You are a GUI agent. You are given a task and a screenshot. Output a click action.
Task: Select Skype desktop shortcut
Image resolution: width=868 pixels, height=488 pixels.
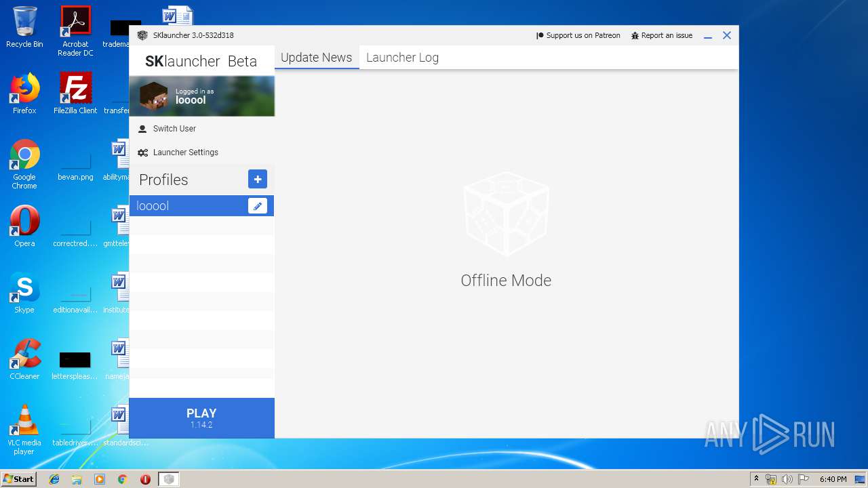tap(24, 293)
